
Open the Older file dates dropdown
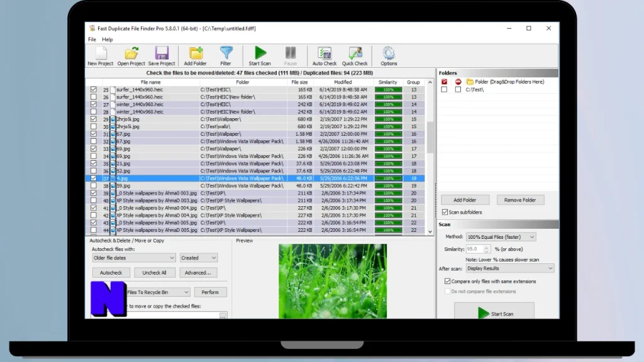pyautogui.click(x=134, y=258)
